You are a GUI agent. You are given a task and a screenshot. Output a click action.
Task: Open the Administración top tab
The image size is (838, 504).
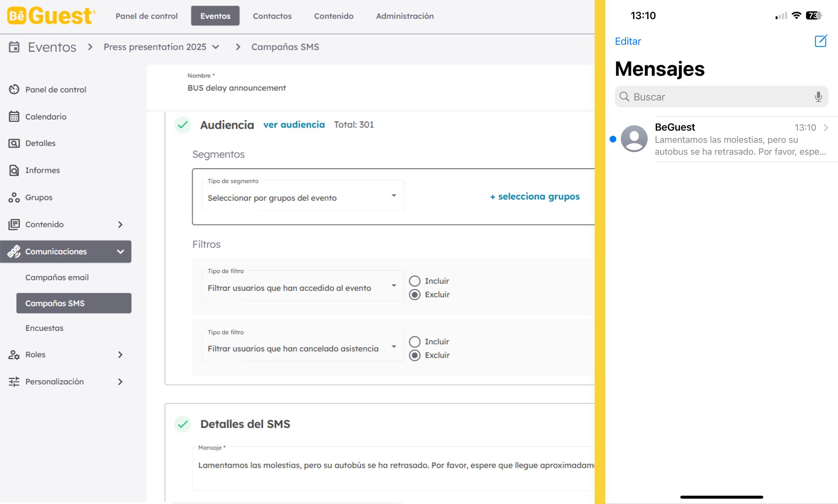click(405, 16)
